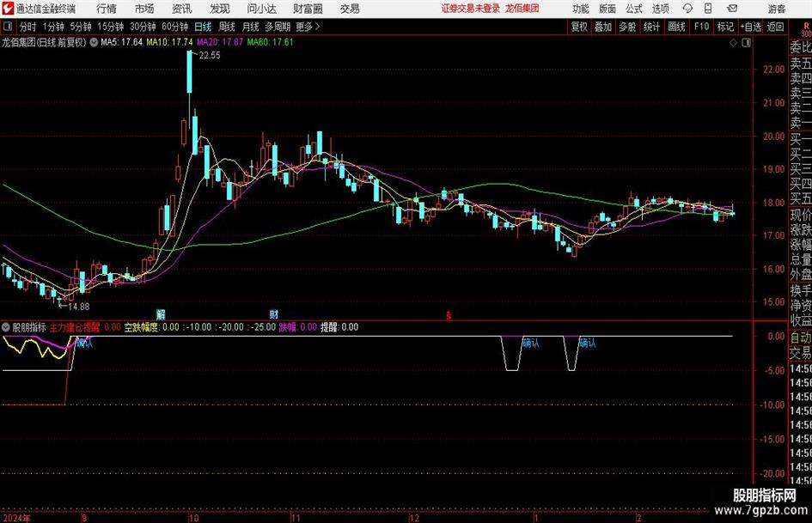This screenshot has width=812, height=523.
Task: Open the 问小达 menu
Action: (261, 9)
